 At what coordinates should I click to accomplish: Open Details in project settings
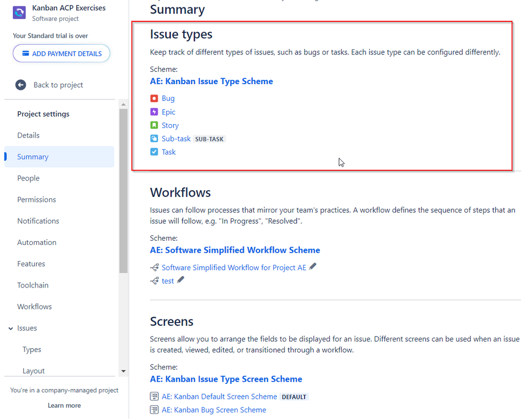pyautogui.click(x=29, y=135)
